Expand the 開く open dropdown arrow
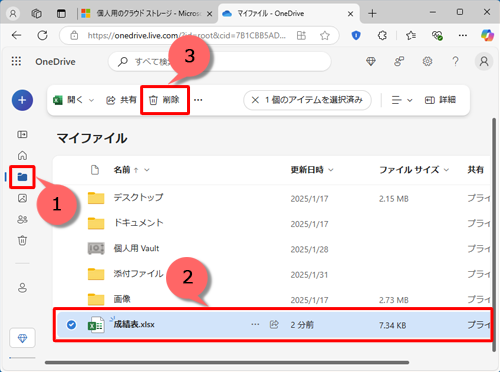The width and height of the screenshot is (500, 372). click(x=91, y=100)
